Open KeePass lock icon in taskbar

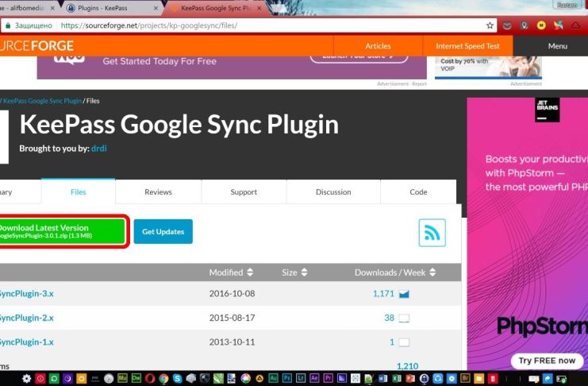(x=424, y=379)
